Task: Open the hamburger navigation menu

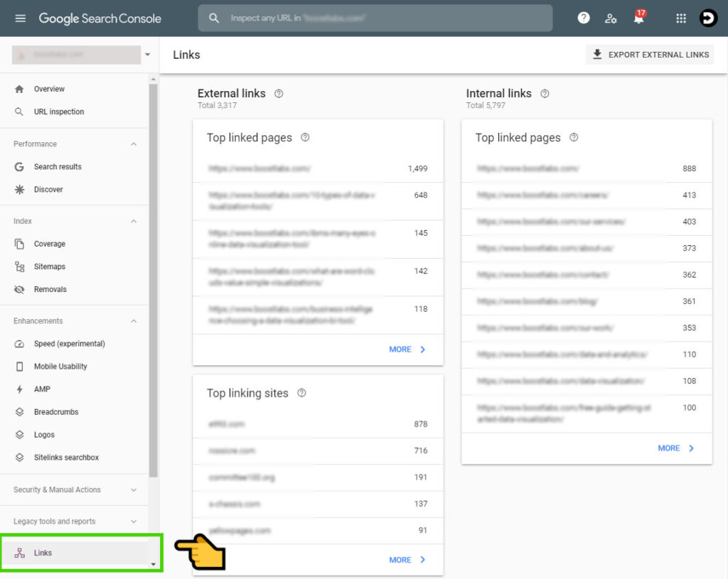Action: tap(21, 18)
